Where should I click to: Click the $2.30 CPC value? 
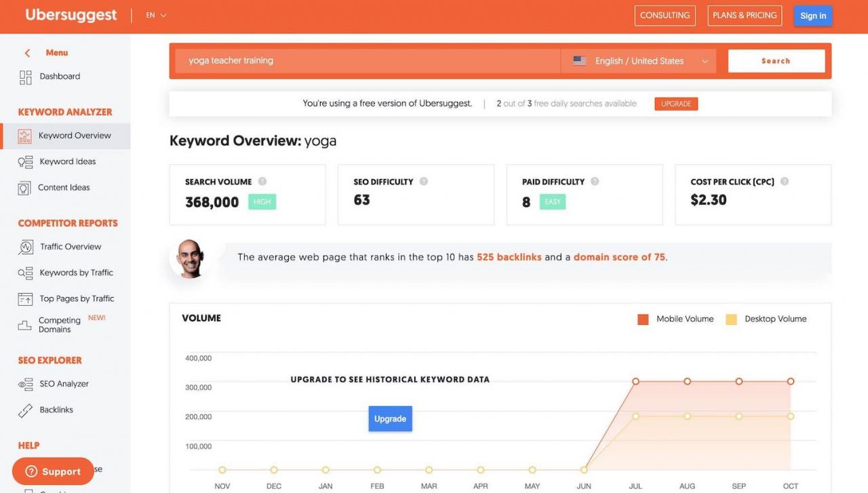click(x=708, y=200)
